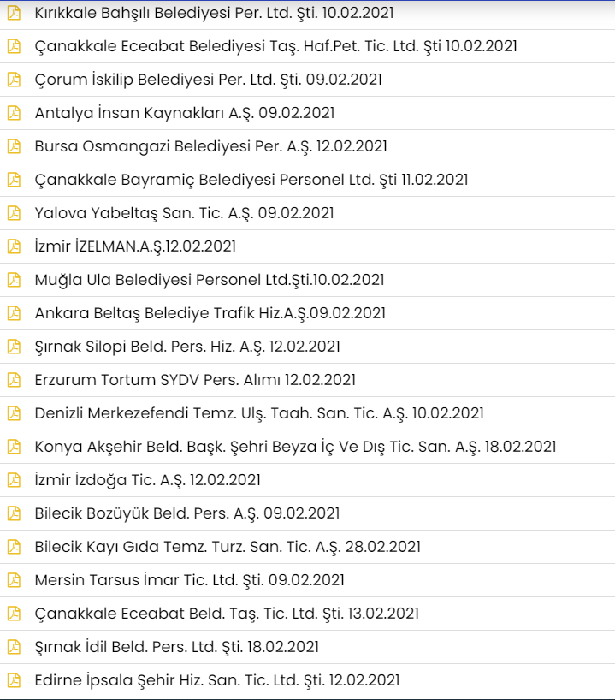615x700 pixels.
Task: Open Şırnak Silopi Beld. Pers. Hiz. link
Action: pos(187,347)
